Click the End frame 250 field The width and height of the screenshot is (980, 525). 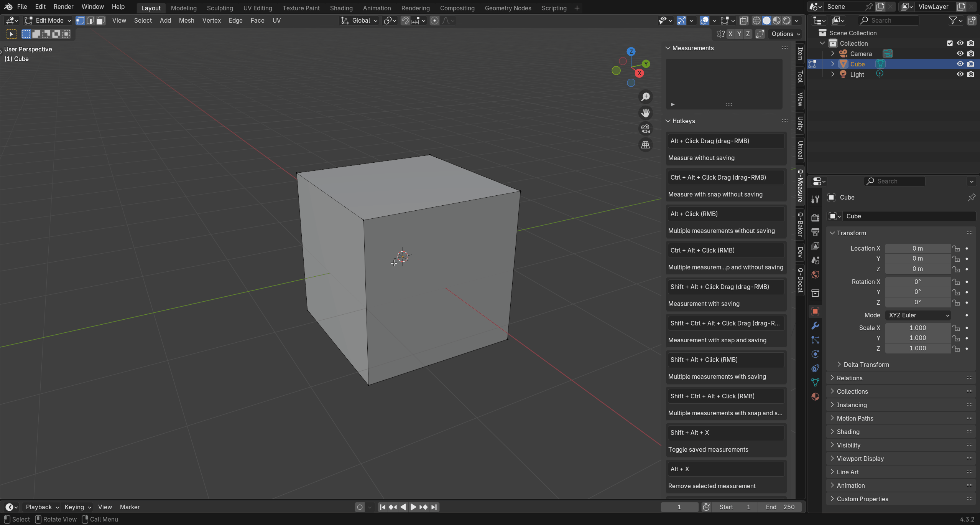(780, 507)
